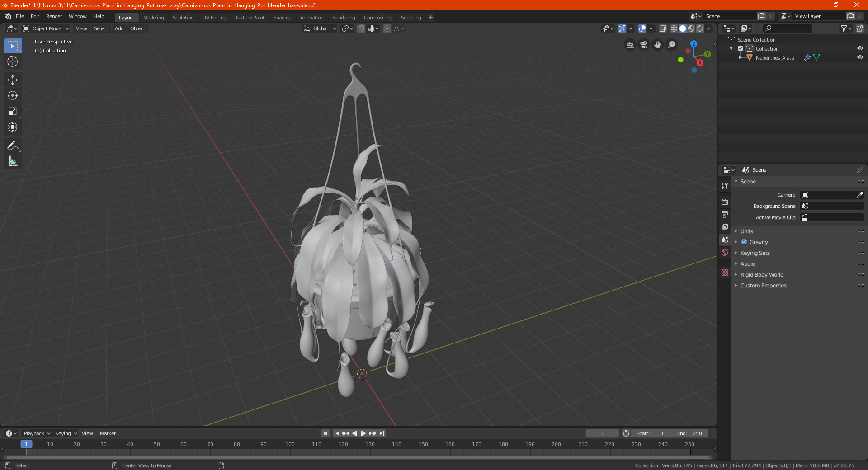The height and width of the screenshot is (470, 868).
Task: Select the Measure tool
Action: coord(13,161)
